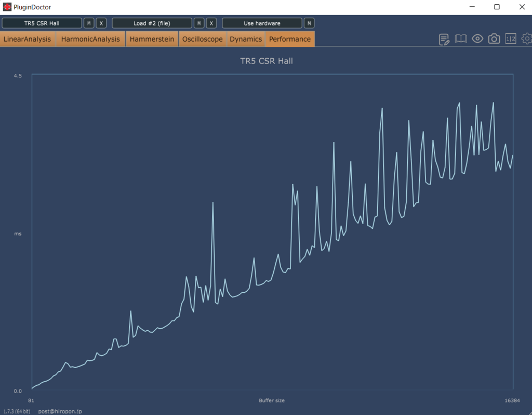
Task: Select the Performance tab
Action: coord(290,39)
